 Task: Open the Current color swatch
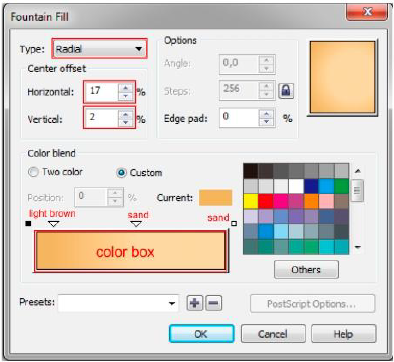215,198
